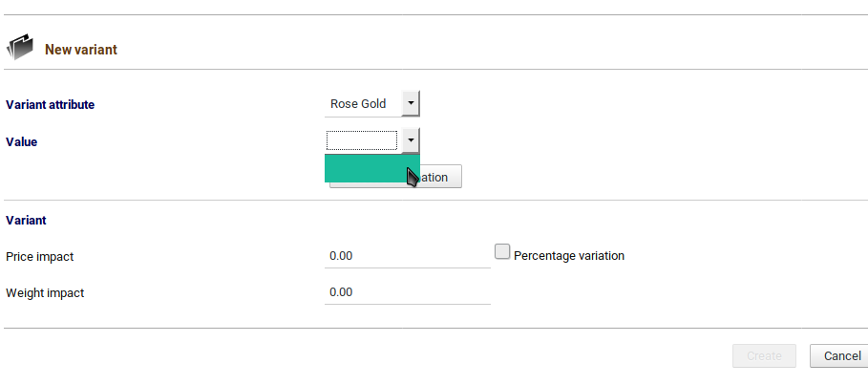Click the Weight impact field
The width and height of the screenshot is (868, 385).
[x=408, y=292]
